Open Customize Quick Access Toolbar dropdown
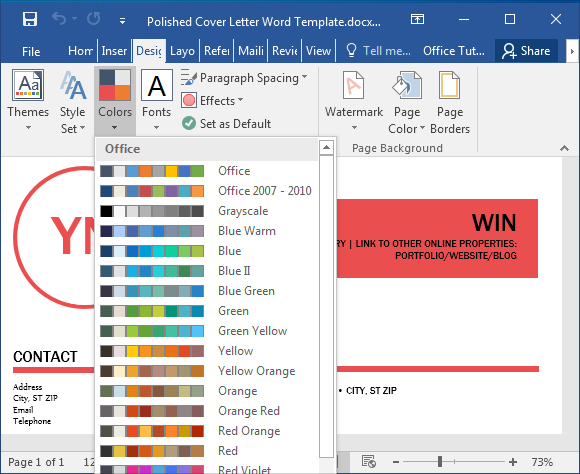Image resolution: width=580 pixels, height=474 pixels. click(122, 21)
